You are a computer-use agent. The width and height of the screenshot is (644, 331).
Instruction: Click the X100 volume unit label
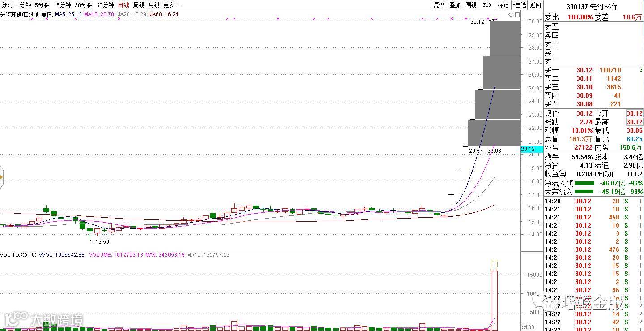click(528, 327)
